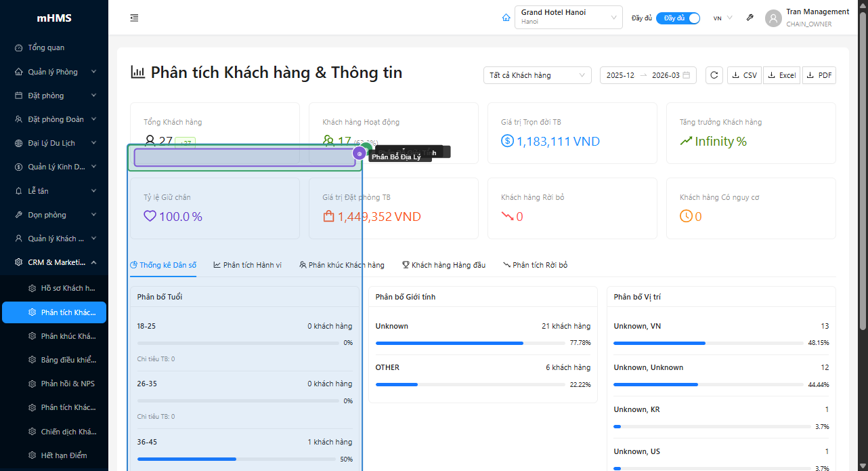Click the start date 2025-12 field
This screenshot has width=868, height=471.
[x=620, y=75]
